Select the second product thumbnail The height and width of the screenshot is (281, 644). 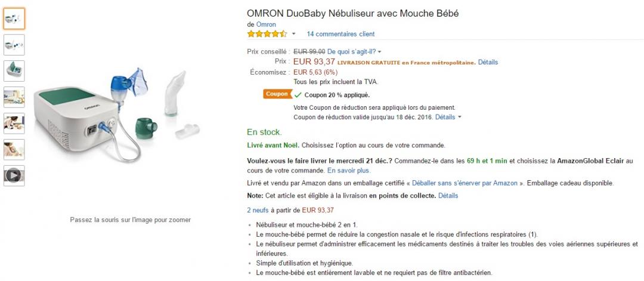14,45
